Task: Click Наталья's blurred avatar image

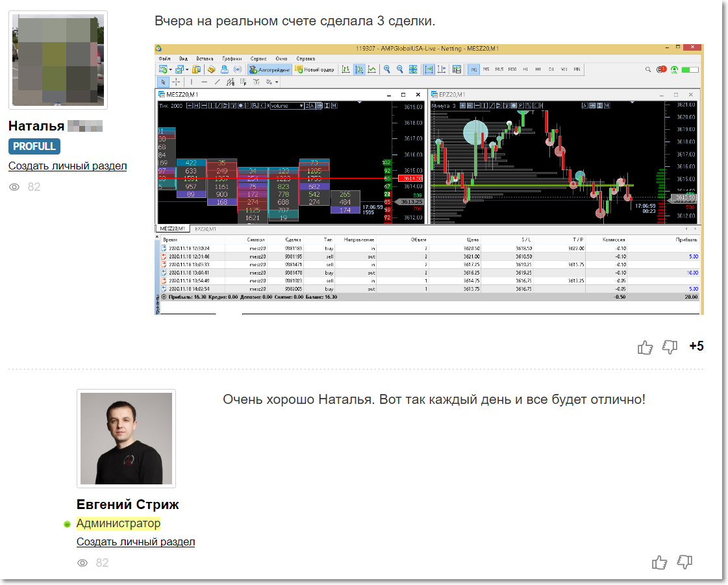Action: (x=58, y=60)
